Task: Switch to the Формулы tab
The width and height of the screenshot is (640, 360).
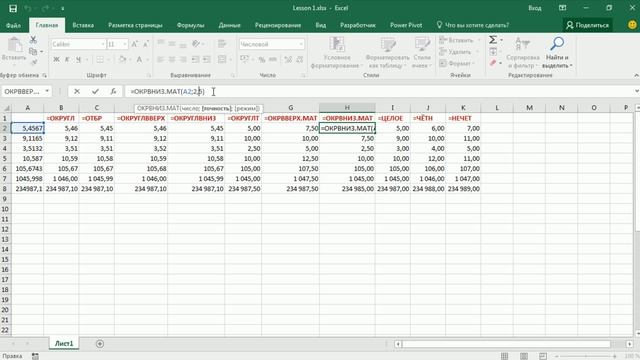Action: coord(190,25)
